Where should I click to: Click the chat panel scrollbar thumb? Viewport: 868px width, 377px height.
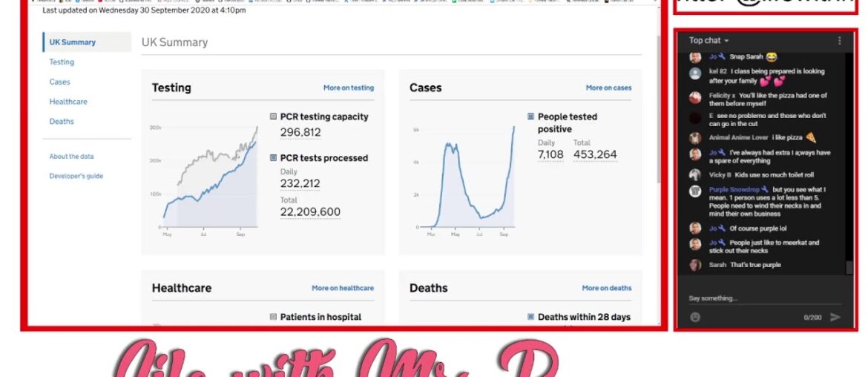click(x=849, y=268)
